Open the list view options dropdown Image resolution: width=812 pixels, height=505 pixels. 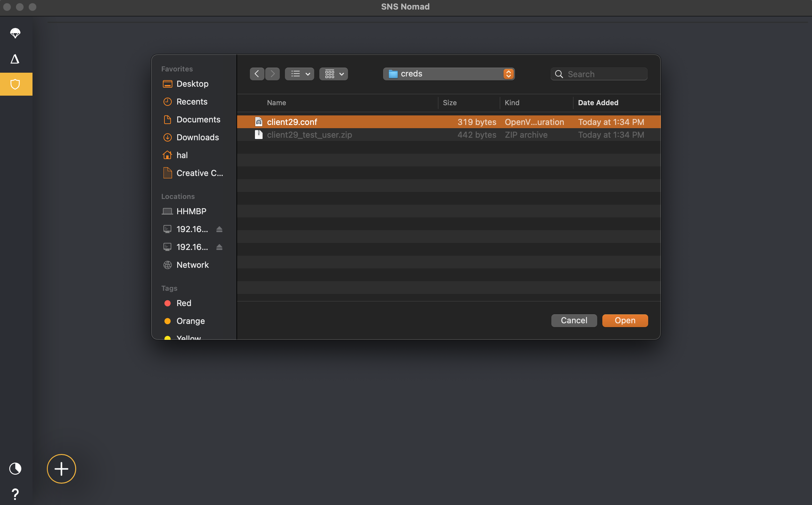[300, 74]
